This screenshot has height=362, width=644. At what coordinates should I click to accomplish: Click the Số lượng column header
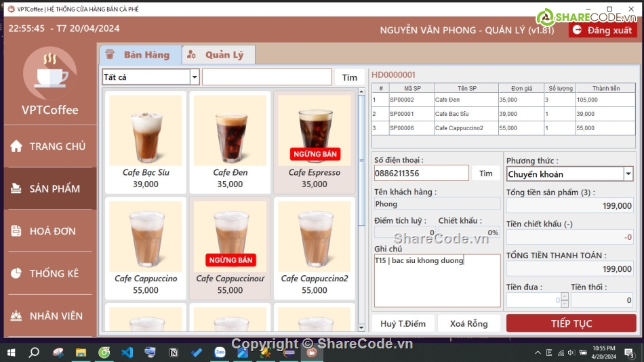560,88
